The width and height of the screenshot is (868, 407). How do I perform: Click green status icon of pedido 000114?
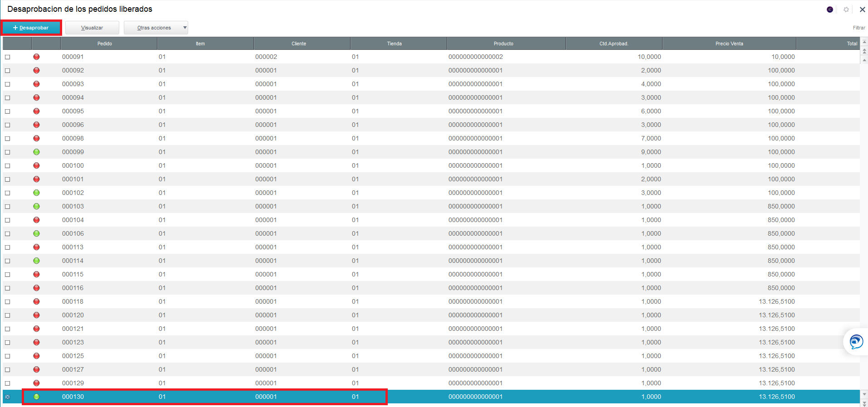click(x=36, y=261)
